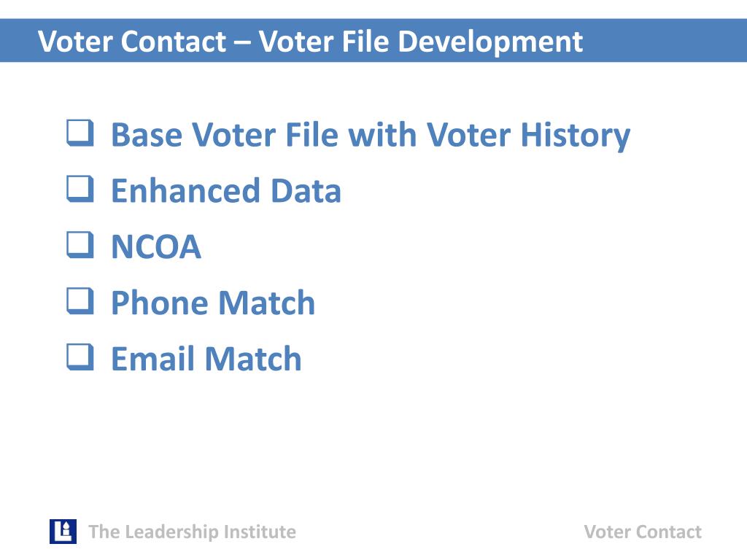The image size is (747, 560).
Task: Click the Leadership Institute logo icon
Action: click(63, 532)
